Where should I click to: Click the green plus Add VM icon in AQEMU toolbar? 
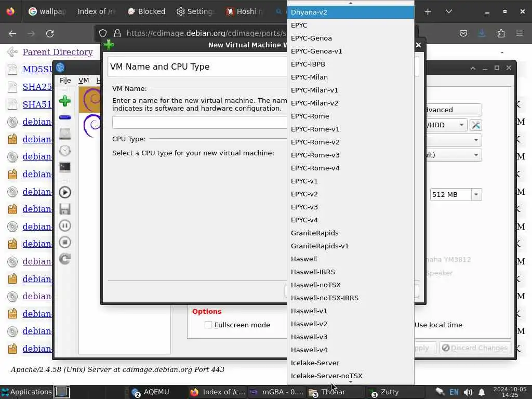(x=65, y=101)
